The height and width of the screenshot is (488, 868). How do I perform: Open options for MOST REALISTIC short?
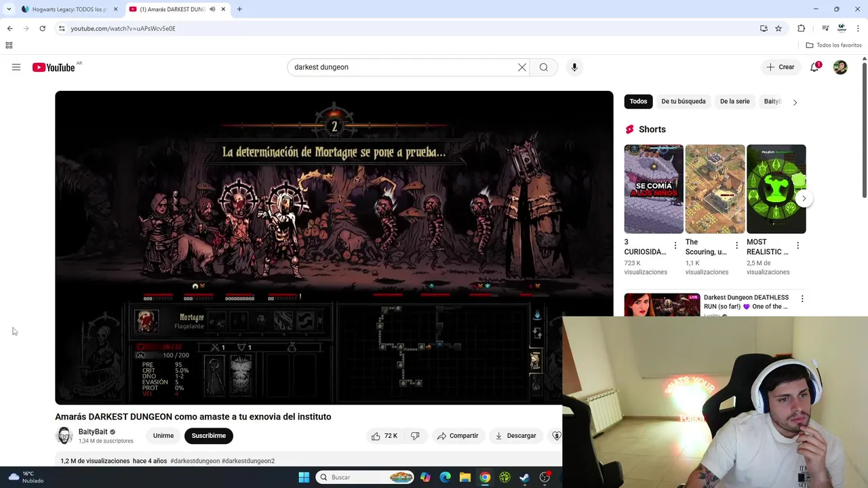coord(797,245)
